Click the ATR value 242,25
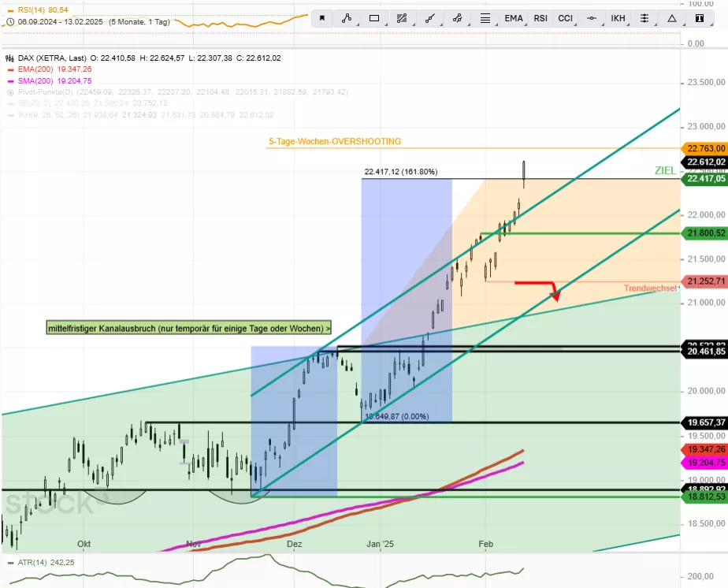Viewport: 728px width, 588px height. pyautogui.click(x=62, y=563)
